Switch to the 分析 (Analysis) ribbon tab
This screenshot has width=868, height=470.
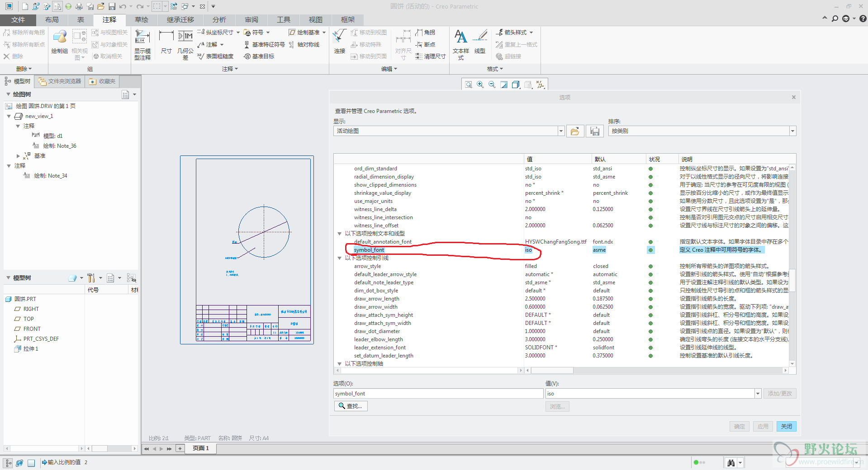pyautogui.click(x=219, y=20)
